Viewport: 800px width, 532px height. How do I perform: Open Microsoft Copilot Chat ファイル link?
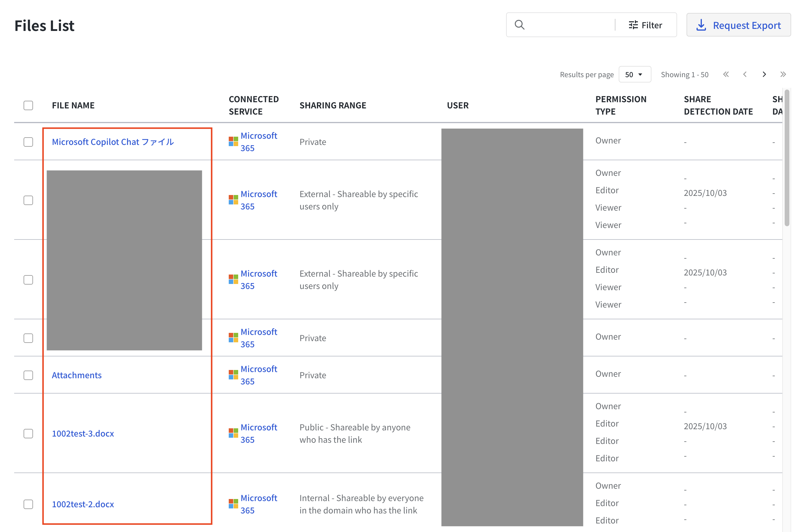113,142
